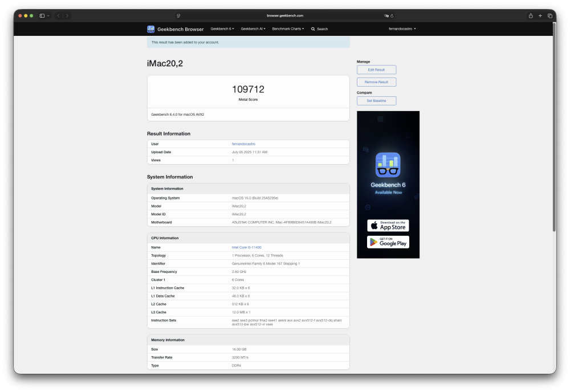Reload the page with the refresh icon
This screenshot has height=392, width=570.
[x=392, y=15]
